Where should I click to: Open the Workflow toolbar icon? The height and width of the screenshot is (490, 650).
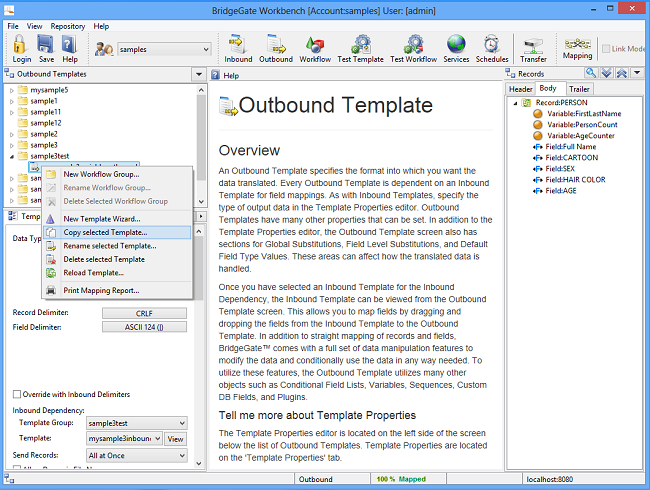315,44
